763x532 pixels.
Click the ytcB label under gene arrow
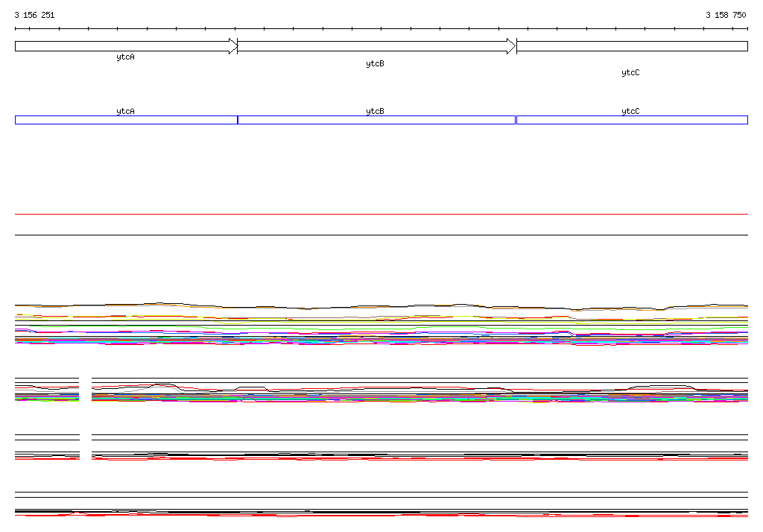coord(376,64)
